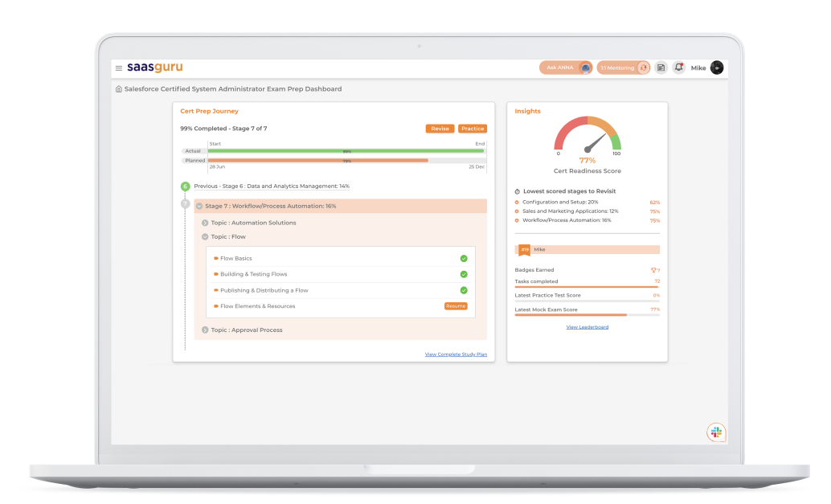831x504 pixels.
Task: Open Workflow/Process Automation: 16% in Insights
Action: (567, 220)
